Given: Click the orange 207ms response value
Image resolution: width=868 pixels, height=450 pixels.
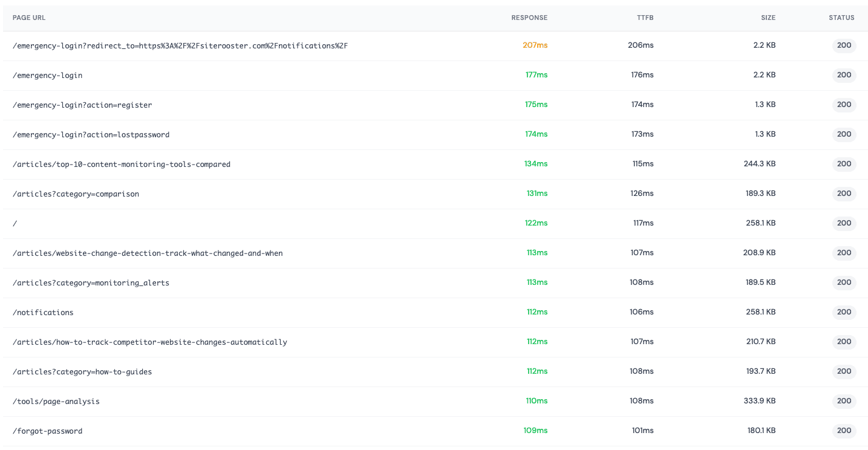Looking at the screenshot, I should (x=535, y=45).
